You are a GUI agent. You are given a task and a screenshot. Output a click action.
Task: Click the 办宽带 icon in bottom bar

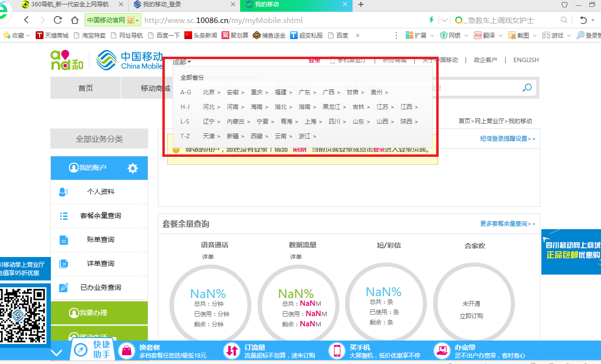tap(442, 351)
